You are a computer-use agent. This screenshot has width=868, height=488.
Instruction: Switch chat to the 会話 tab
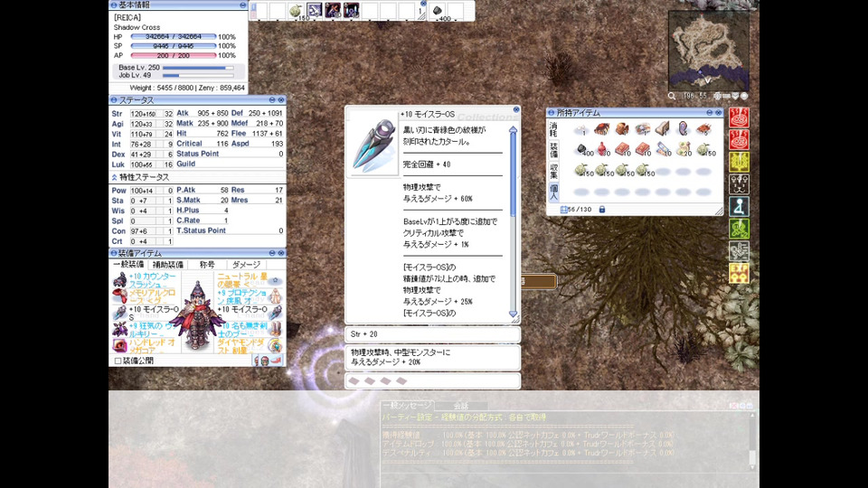pos(460,406)
